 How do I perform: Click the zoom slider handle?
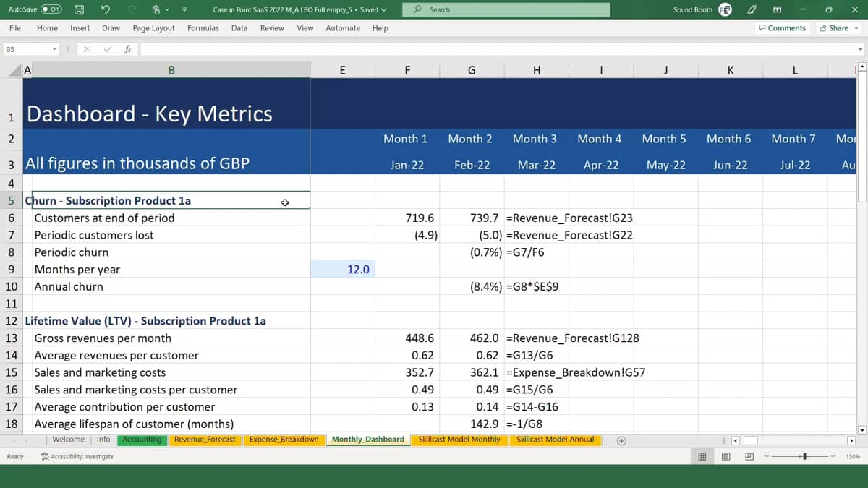pyautogui.click(x=804, y=456)
